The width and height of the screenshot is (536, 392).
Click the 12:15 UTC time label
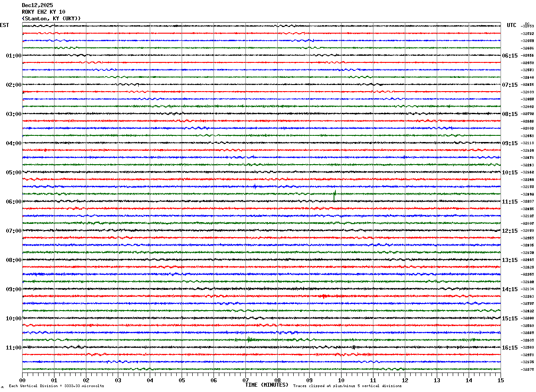tap(509, 231)
